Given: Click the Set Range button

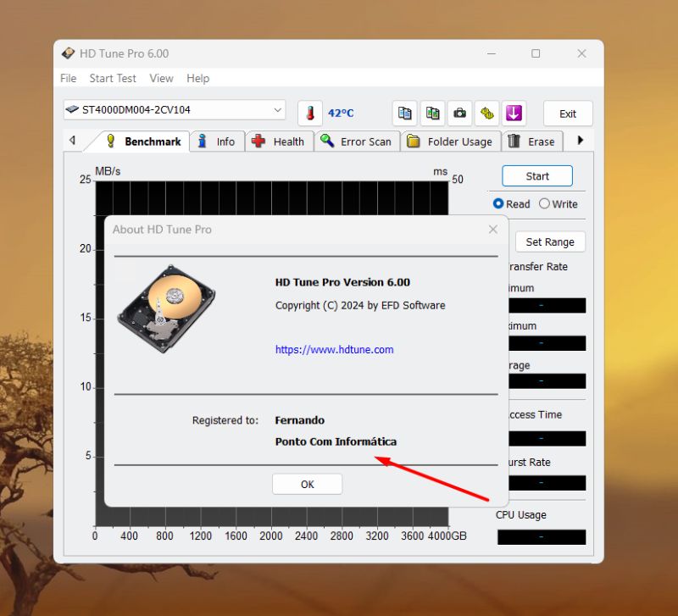Looking at the screenshot, I should pos(550,241).
